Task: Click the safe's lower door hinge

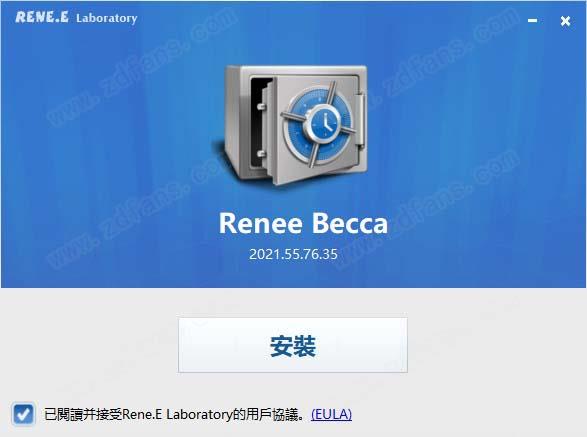Action: tap(261, 154)
